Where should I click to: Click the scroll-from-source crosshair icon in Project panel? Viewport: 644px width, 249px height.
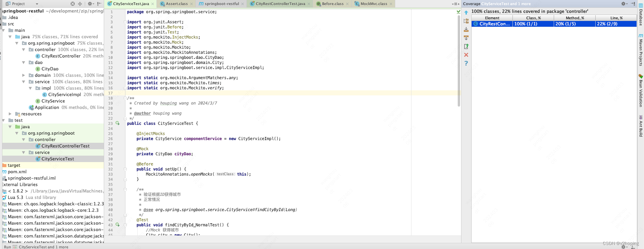73,4
